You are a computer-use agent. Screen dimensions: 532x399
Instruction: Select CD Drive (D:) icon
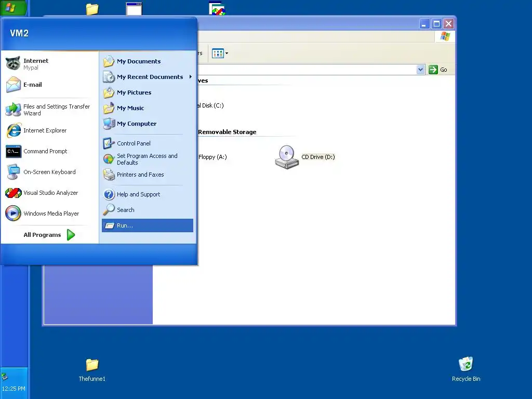point(287,157)
